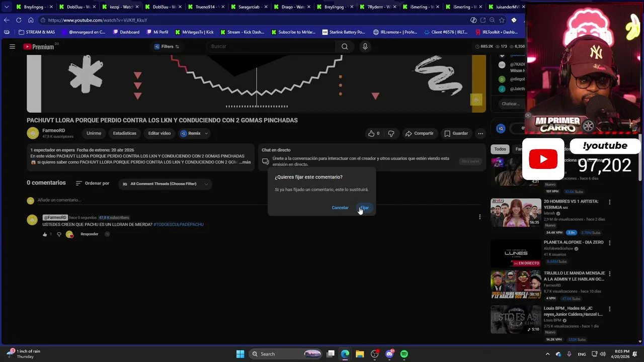Open 20 HOMBRES VS 1 ARTISTA thumbnail
Viewport: 644px width, 362px height.
516,213
